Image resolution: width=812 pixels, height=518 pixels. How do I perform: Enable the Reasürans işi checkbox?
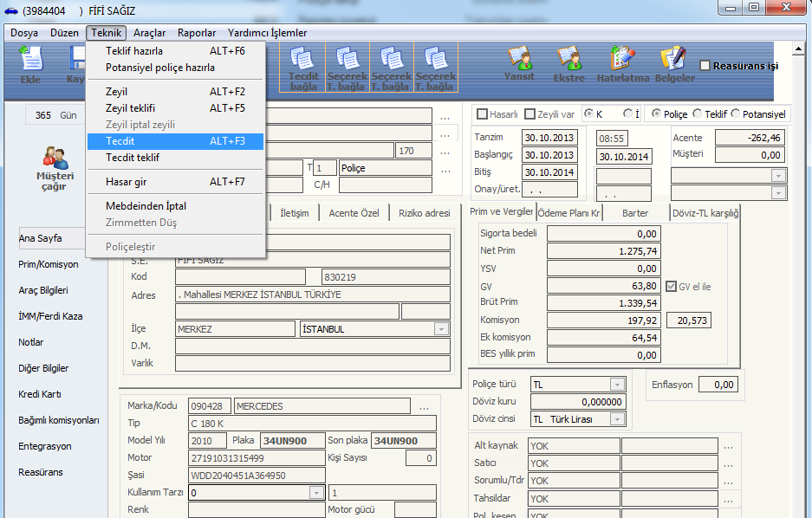705,66
